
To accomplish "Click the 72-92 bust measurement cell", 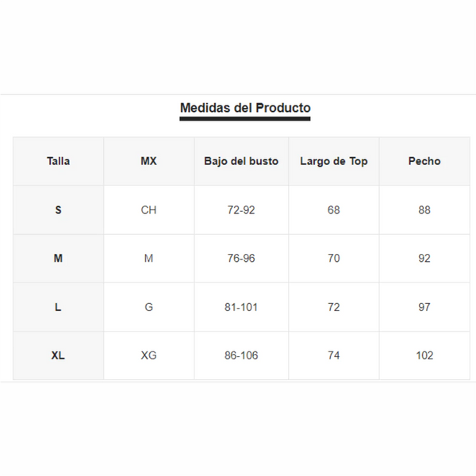I will pyautogui.click(x=241, y=209).
